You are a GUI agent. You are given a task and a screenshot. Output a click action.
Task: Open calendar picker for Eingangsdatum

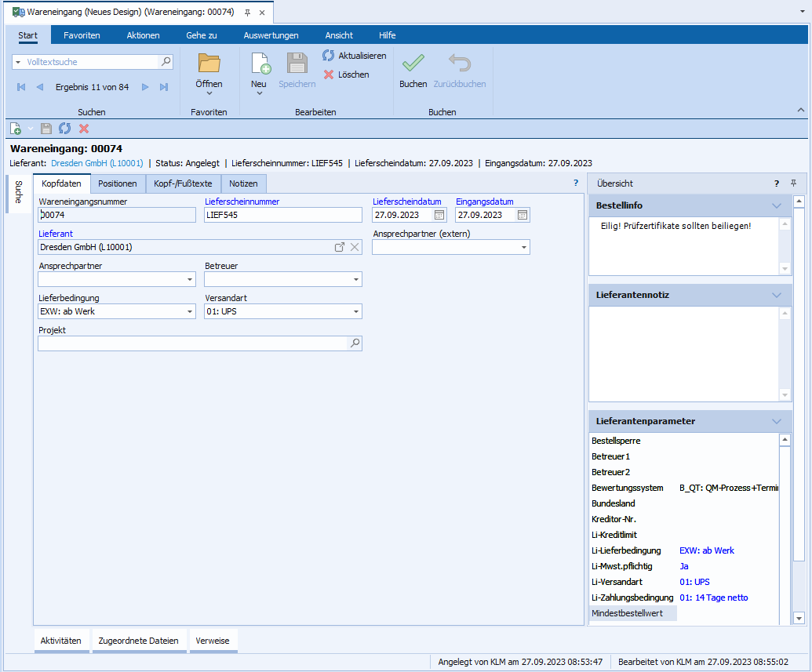523,215
